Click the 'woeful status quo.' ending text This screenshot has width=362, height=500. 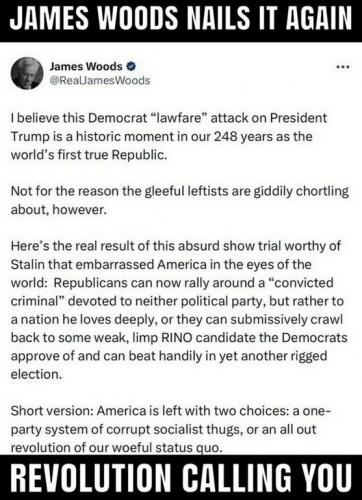pos(167,447)
